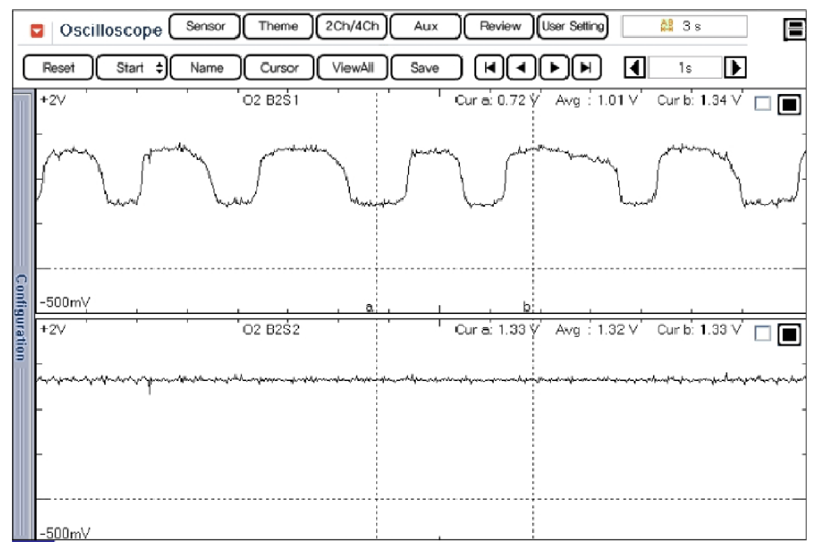This screenshot has width=816, height=551.
Task: Jump to the first frame icon
Action: tap(489, 68)
